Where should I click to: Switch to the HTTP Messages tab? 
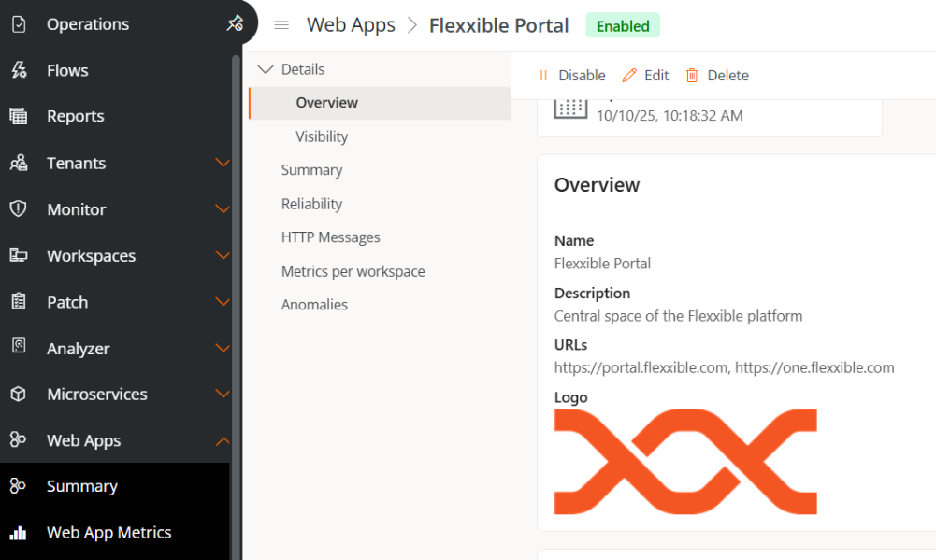tap(330, 237)
